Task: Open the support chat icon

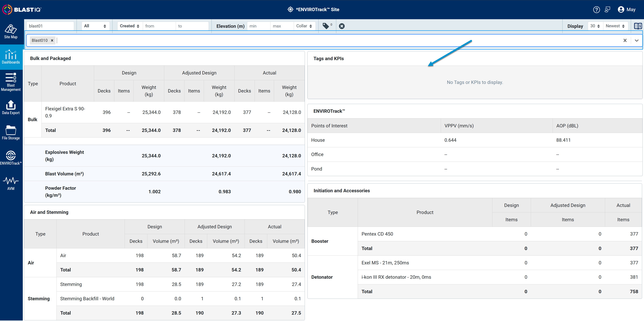Action: pyautogui.click(x=607, y=9)
